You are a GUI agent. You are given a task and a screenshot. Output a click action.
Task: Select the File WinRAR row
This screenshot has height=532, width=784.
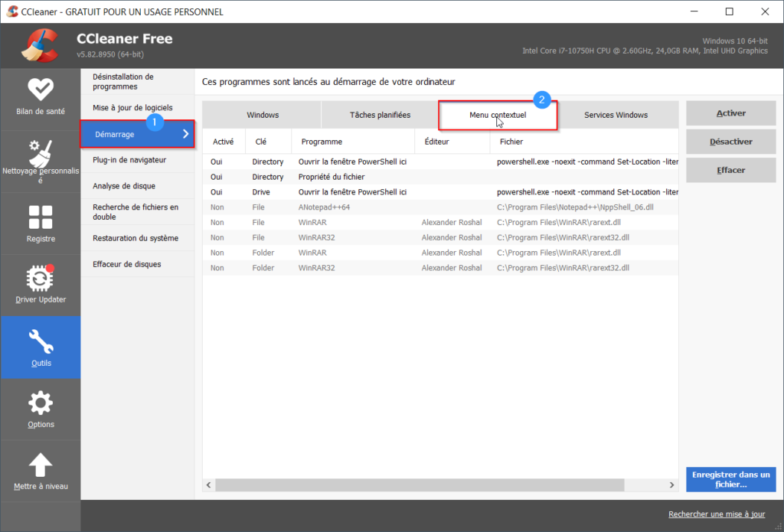pos(440,222)
